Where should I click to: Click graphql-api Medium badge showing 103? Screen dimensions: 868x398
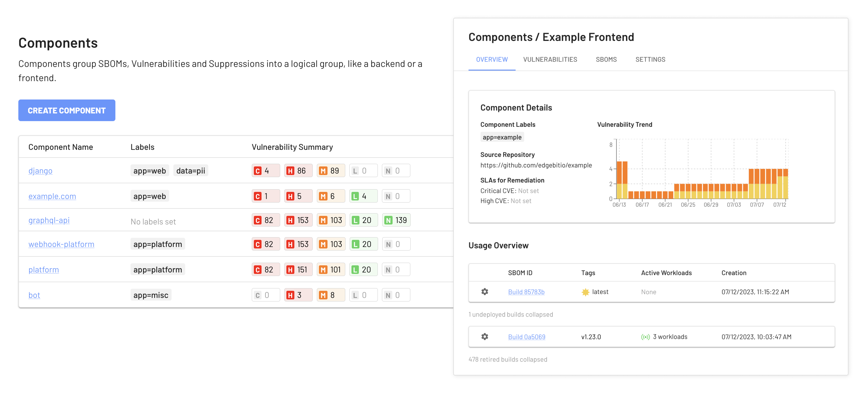(331, 220)
